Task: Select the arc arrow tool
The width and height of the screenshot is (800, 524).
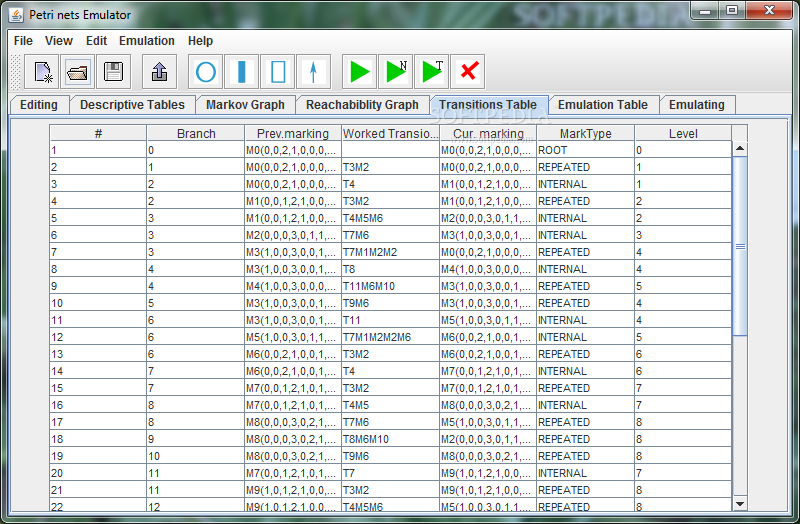Action: coord(313,72)
